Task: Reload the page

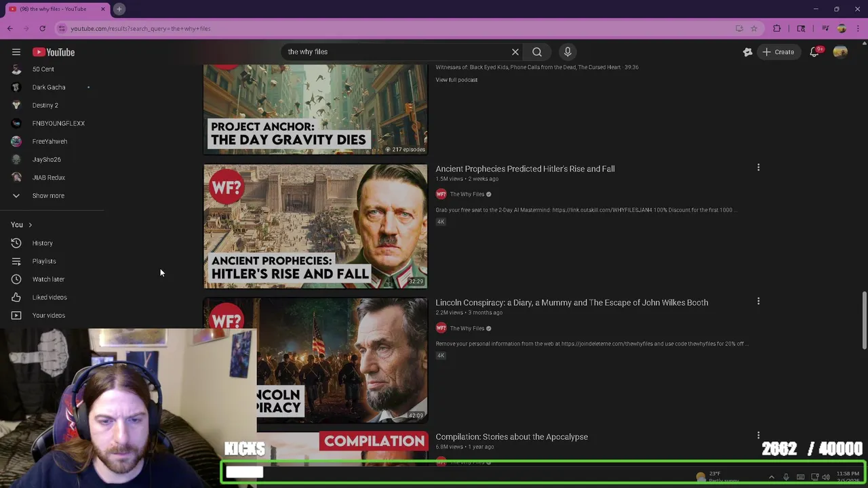Action: point(42,28)
